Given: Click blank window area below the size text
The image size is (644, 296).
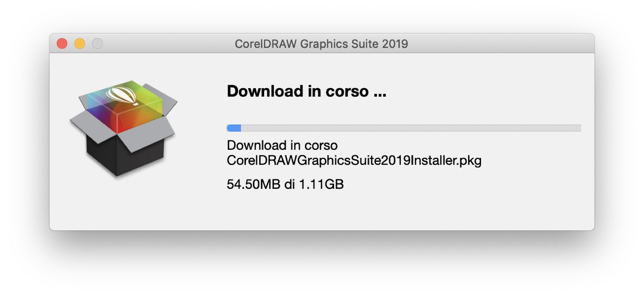Looking at the screenshot, I should pyautogui.click(x=322, y=211).
